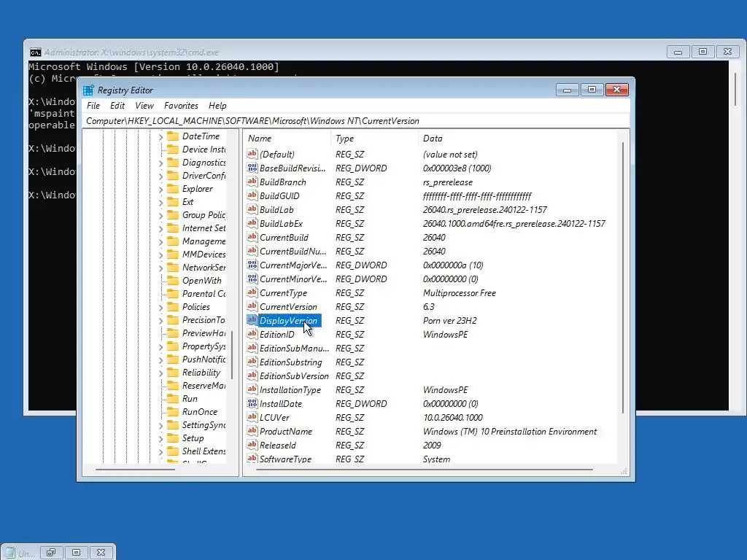The width and height of the screenshot is (747, 560).
Task: Expand the Setup key
Action: tap(160, 439)
